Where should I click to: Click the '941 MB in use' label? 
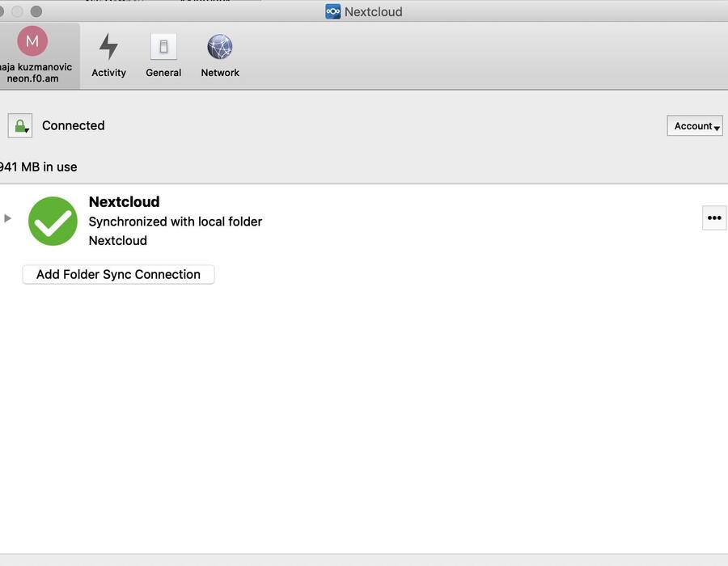(x=39, y=167)
